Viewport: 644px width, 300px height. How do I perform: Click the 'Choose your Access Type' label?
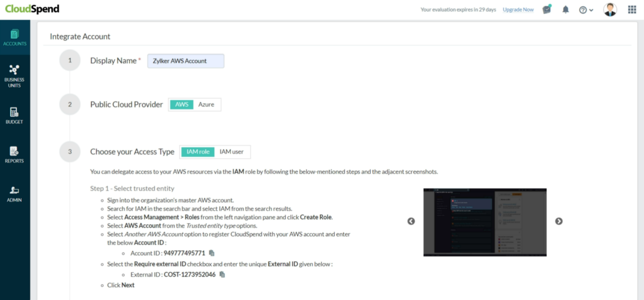tap(132, 152)
